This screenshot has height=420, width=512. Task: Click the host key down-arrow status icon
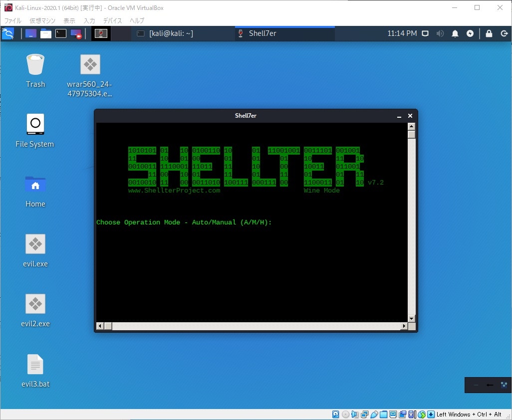point(431,415)
